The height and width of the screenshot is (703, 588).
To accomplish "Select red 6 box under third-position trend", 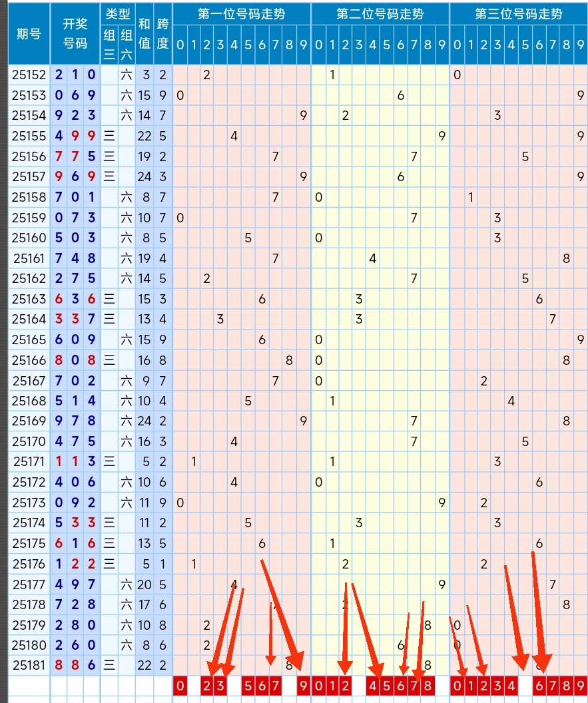I will point(539,686).
